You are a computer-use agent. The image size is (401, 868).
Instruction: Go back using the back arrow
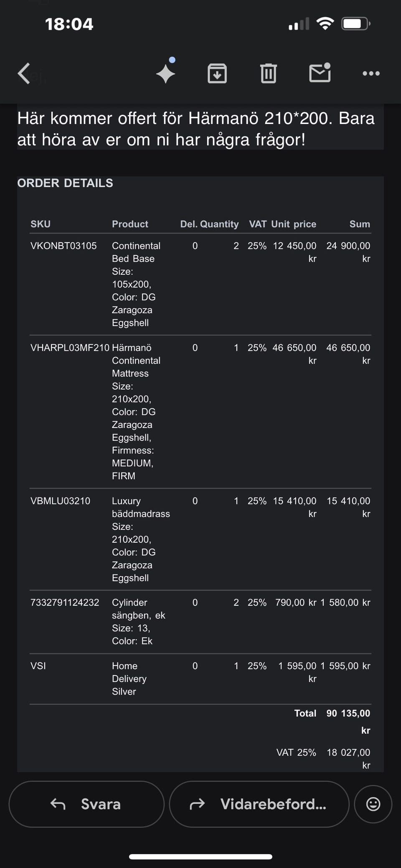point(24,73)
